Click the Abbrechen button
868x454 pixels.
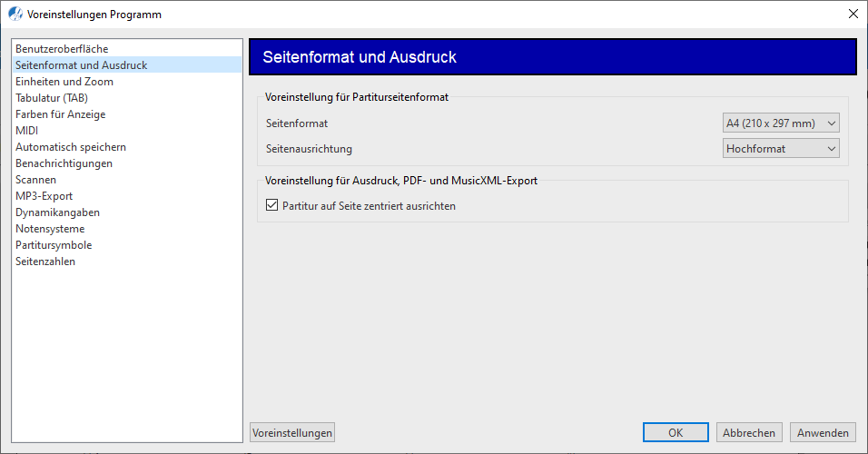(749, 433)
